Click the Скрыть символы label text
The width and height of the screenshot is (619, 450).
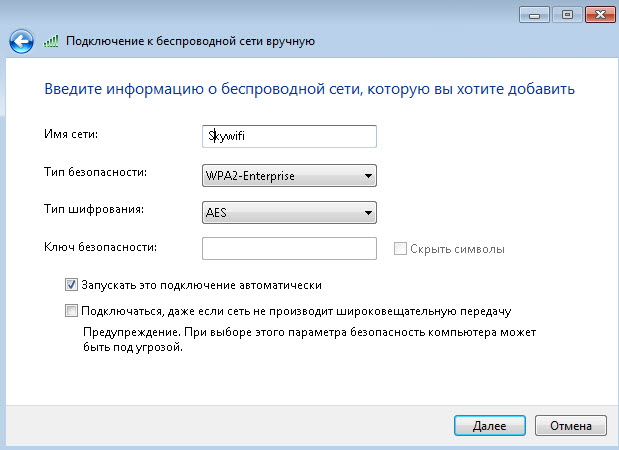[457, 249]
